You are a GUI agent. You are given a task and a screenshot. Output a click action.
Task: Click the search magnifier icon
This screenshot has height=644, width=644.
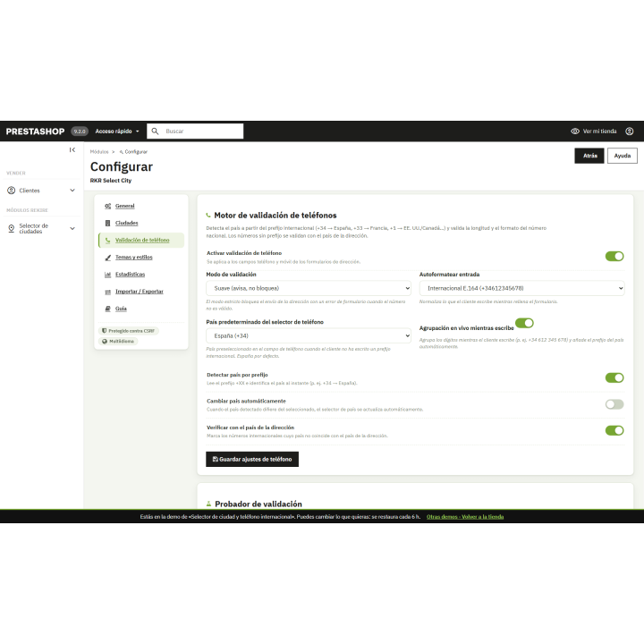pyautogui.click(x=155, y=131)
